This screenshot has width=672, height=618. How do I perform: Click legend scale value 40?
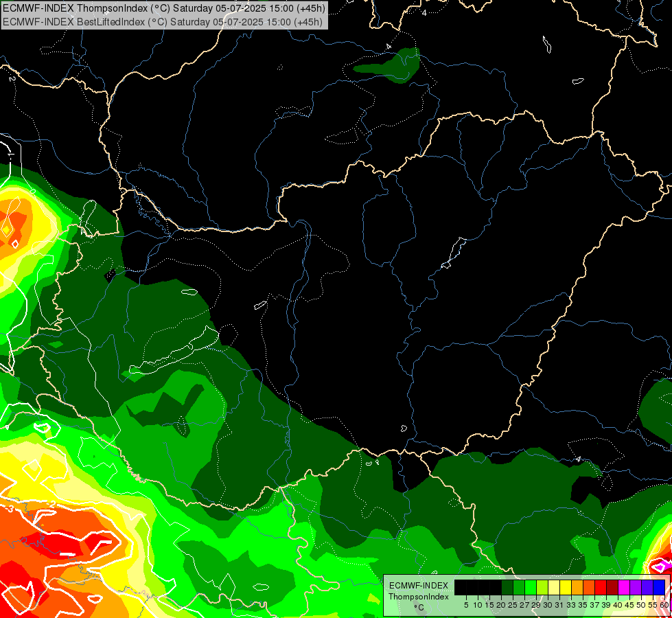618,605
